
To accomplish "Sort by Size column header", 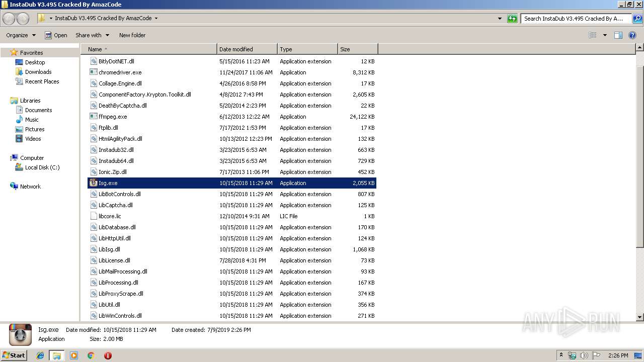I will 358,49.
